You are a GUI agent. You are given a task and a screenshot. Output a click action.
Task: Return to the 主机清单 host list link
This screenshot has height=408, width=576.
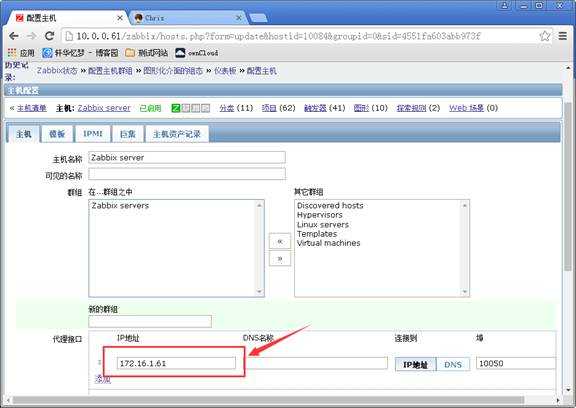point(32,108)
